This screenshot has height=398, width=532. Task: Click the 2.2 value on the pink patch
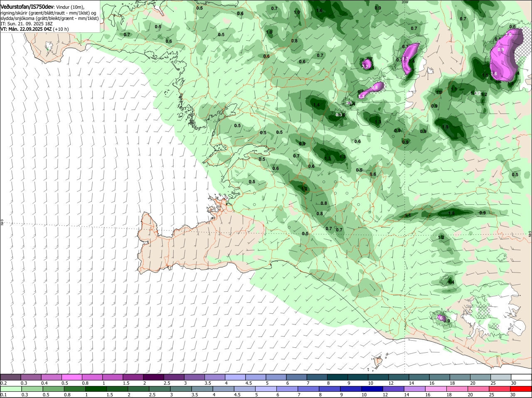point(366,66)
